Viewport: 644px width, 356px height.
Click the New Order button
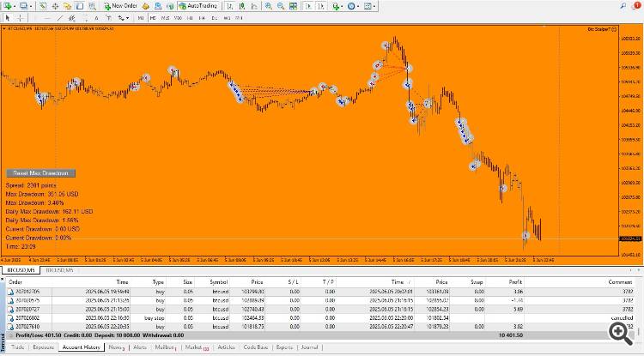(x=120, y=6)
